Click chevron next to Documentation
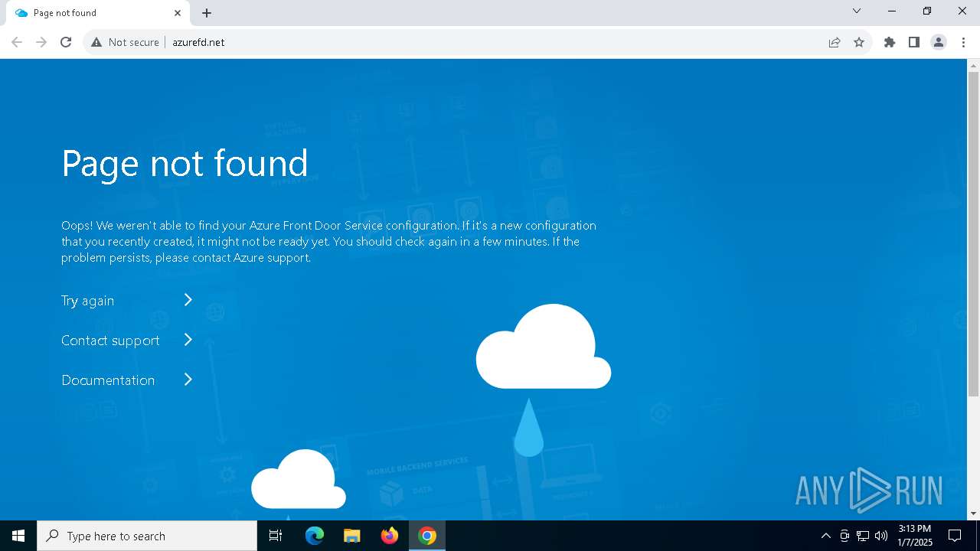The image size is (980, 551). coord(188,380)
